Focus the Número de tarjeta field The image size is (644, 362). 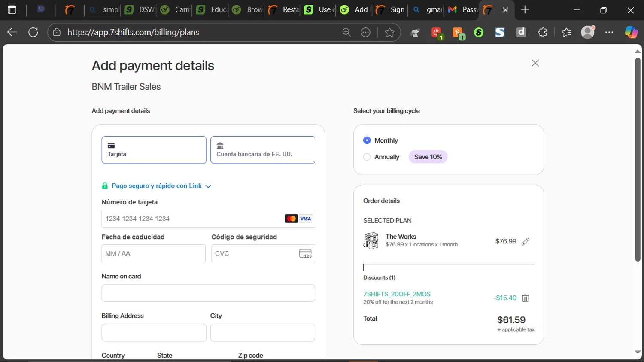[x=208, y=219]
